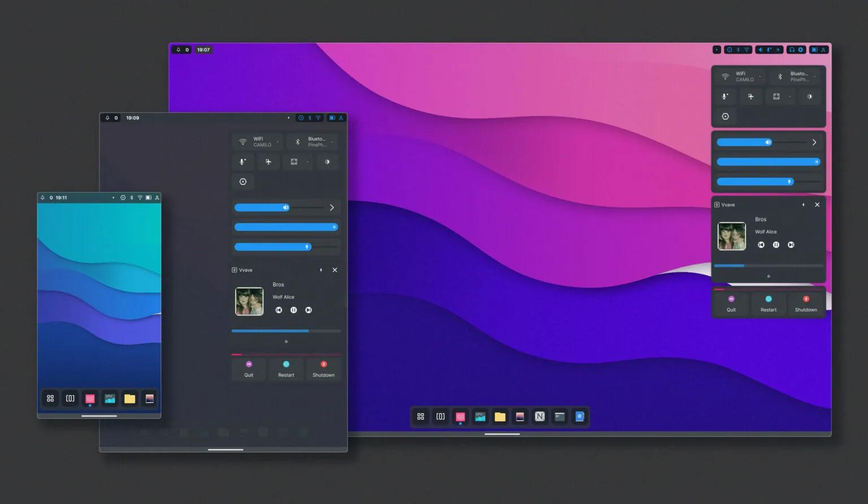
Task: Click Shutdown on the phone panel
Action: pos(323,369)
